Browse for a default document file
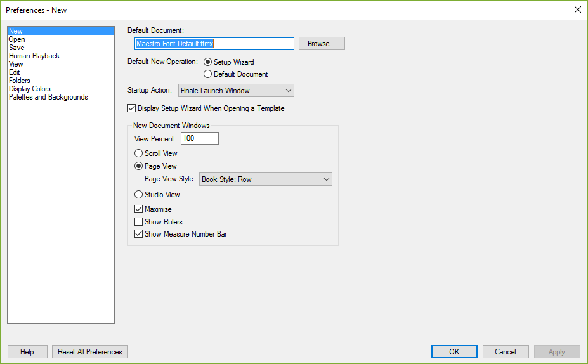Image resolution: width=588 pixels, height=364 pixels. point(322,44)
